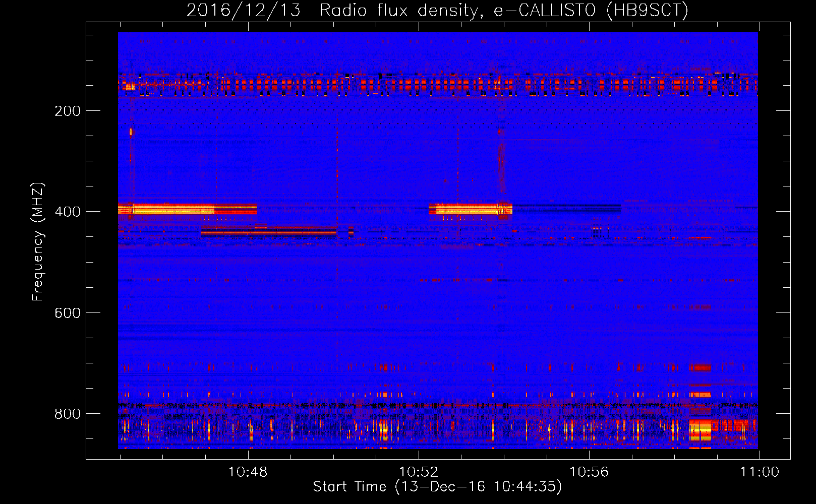Click the 10:56 time tick label
This screenshot has height=504, width=816.
point(589,472)
